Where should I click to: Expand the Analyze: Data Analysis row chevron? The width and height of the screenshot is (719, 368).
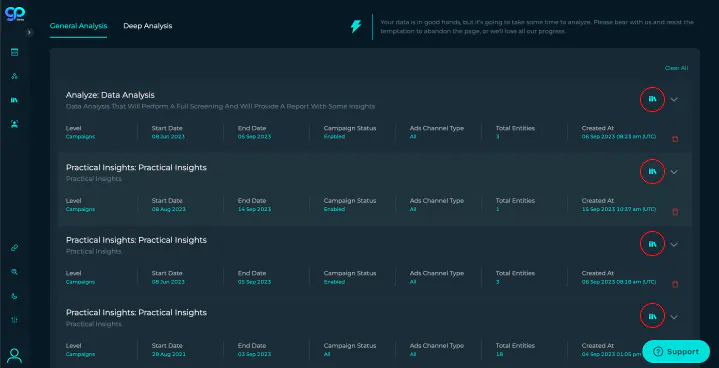pyautogui.click(x=674, y=99)
